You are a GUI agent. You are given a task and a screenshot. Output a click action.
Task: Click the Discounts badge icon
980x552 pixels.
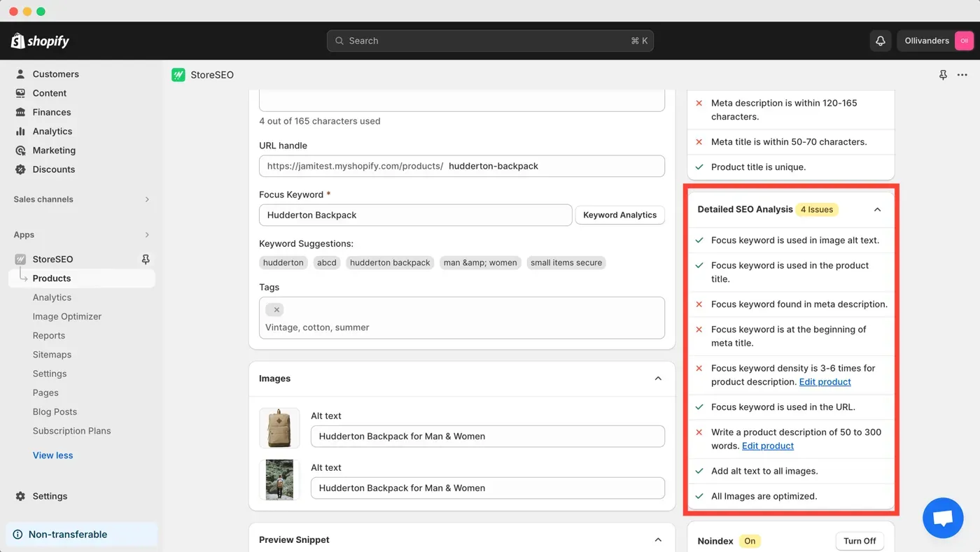pyautogui.click(x=20, y=169)
